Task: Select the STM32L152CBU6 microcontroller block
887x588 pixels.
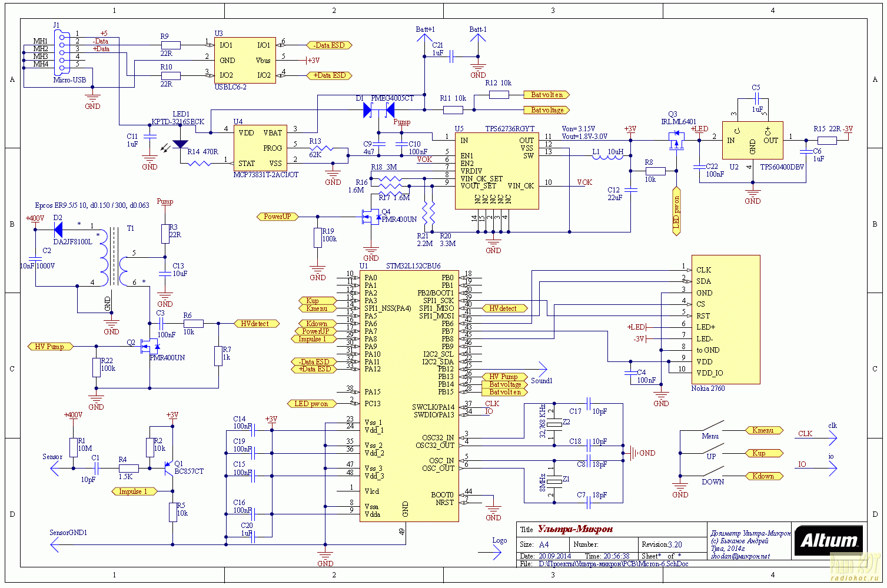Action: (409, 394)
